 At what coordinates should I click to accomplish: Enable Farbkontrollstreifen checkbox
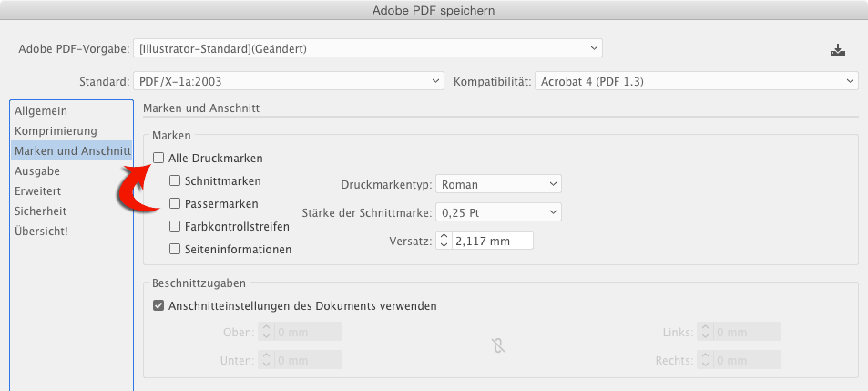point(175,226)
